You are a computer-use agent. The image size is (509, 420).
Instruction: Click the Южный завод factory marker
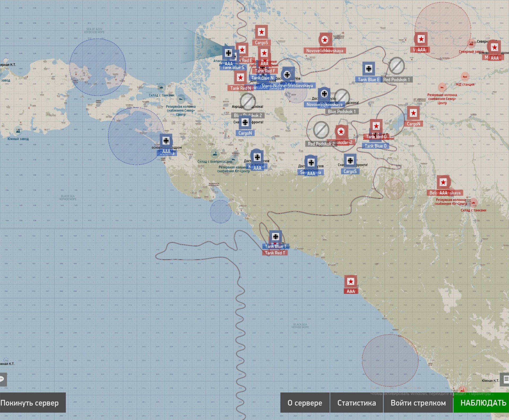(x=18, y=131)
